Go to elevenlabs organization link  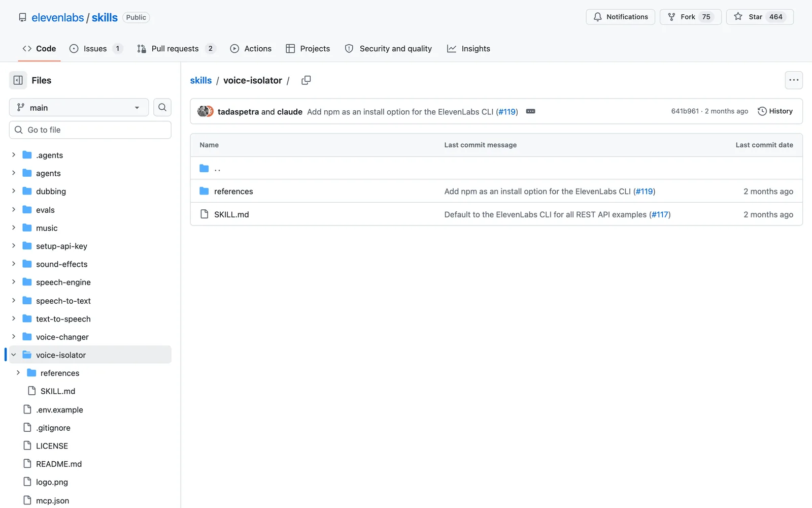[58, 17]
